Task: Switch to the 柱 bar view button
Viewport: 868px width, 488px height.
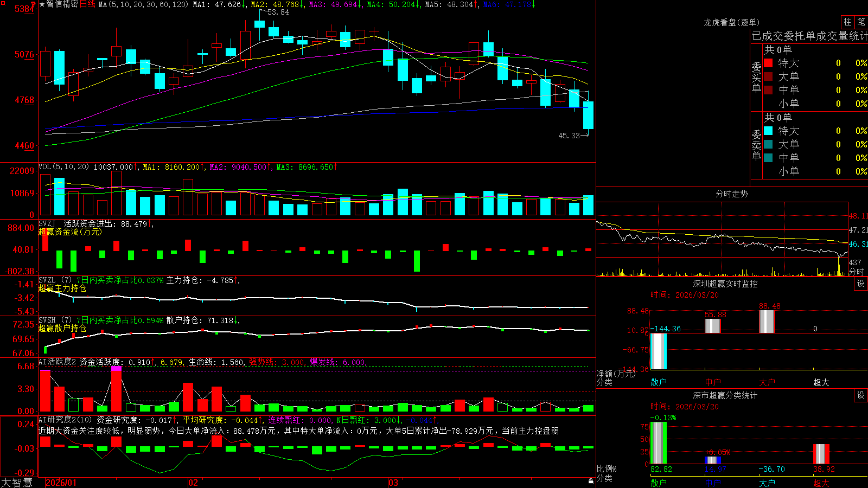Action: coord(847,22)
